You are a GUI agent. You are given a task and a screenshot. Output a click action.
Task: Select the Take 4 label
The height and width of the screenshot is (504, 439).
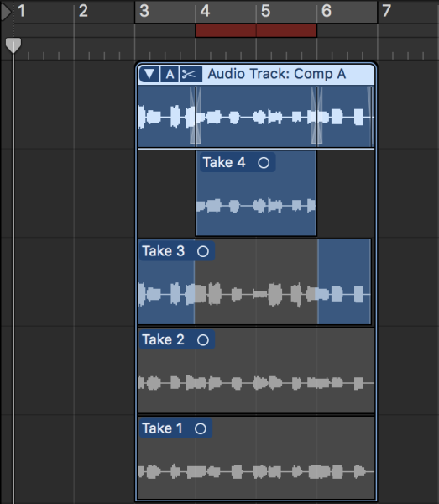click(x=224, y=162)
